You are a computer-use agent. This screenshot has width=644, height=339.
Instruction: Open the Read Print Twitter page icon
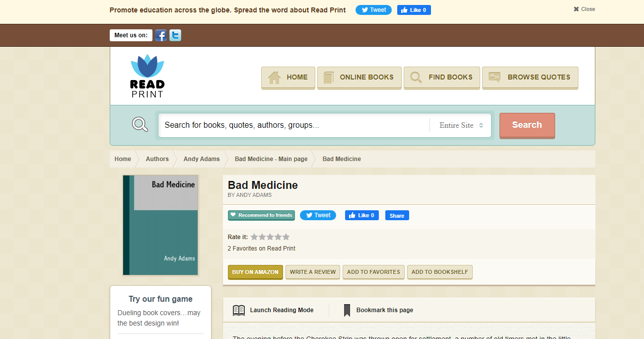(x=175, y=35)
